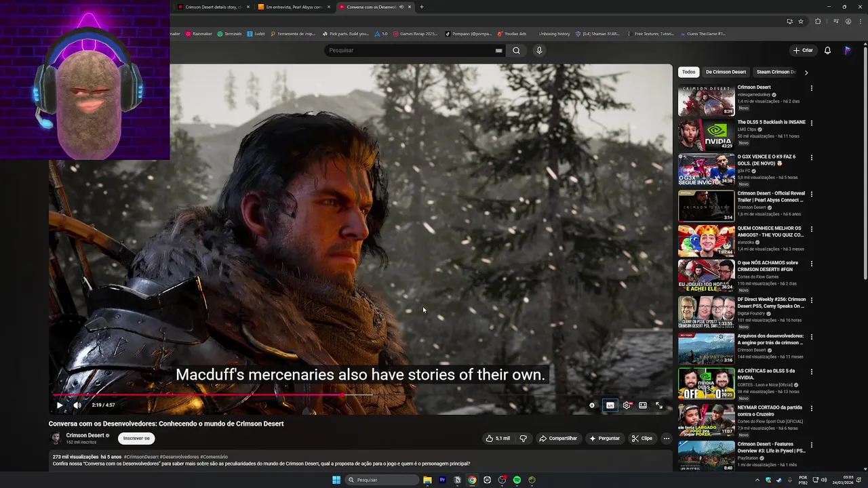Show hidden system tray icons chevron
The image size is (868, 488).
click(x=757, y=480)
